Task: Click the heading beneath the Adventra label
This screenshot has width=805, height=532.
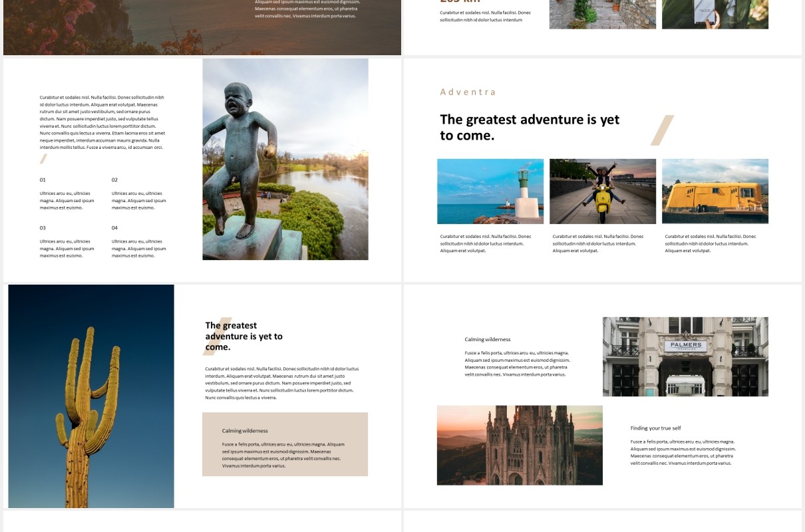Action: pos(530,127)
